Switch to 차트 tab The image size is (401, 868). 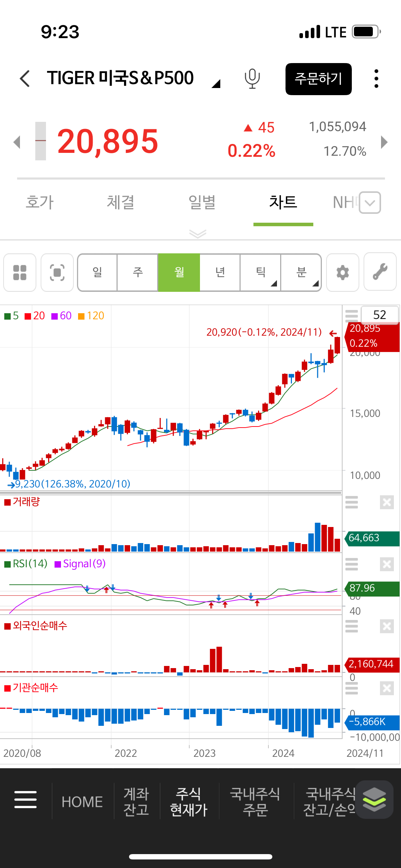point(283,202)
